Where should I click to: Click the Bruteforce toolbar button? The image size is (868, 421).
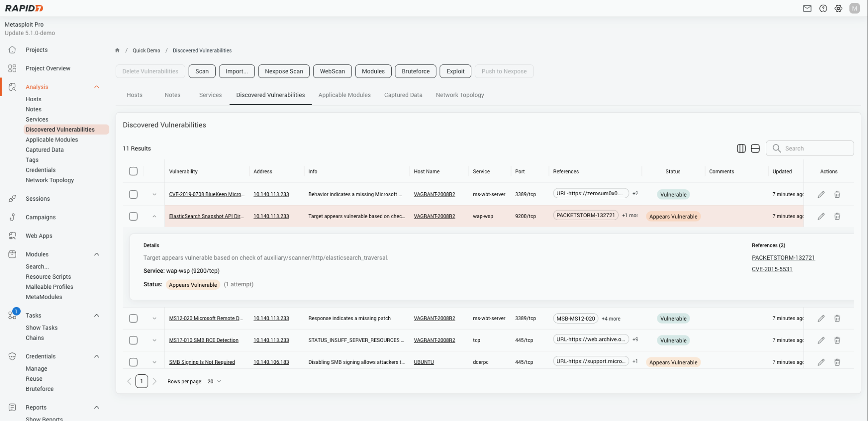[415, 71]
